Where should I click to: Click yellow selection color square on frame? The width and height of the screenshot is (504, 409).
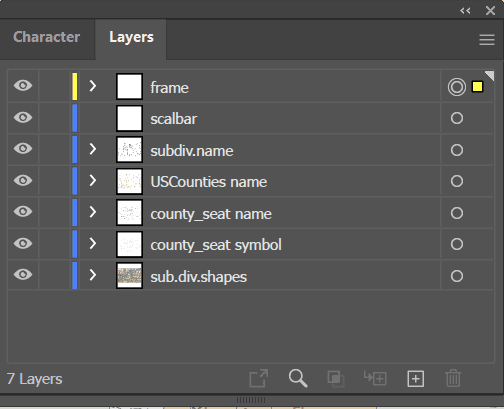click(477, 87)
